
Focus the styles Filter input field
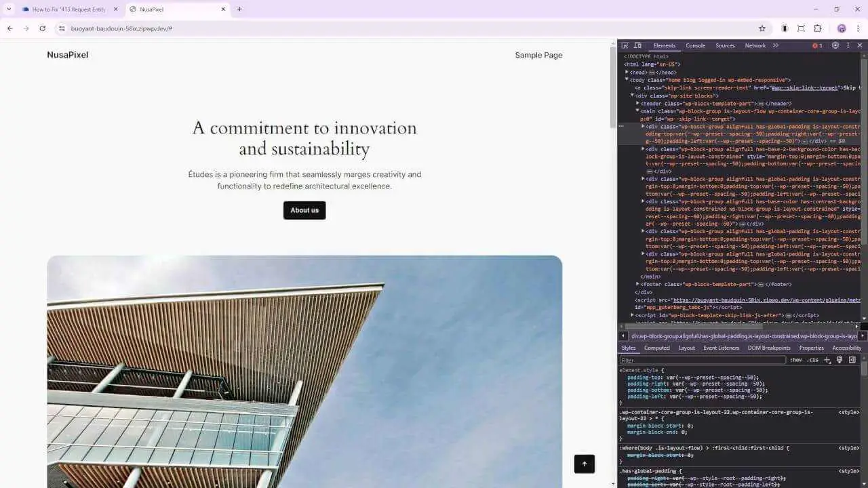coord(702,360)
